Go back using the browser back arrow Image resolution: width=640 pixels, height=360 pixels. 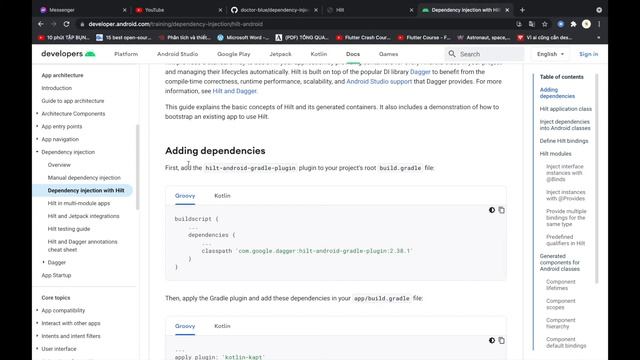(41, 24)
